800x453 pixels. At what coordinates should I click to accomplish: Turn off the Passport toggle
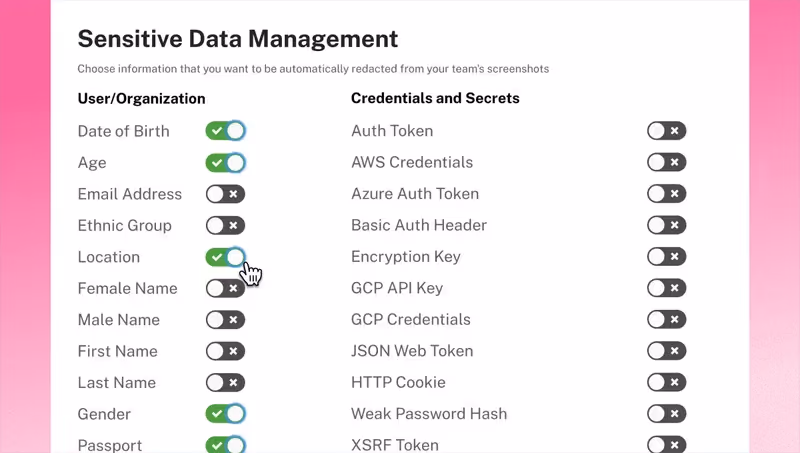pos(226,445)
